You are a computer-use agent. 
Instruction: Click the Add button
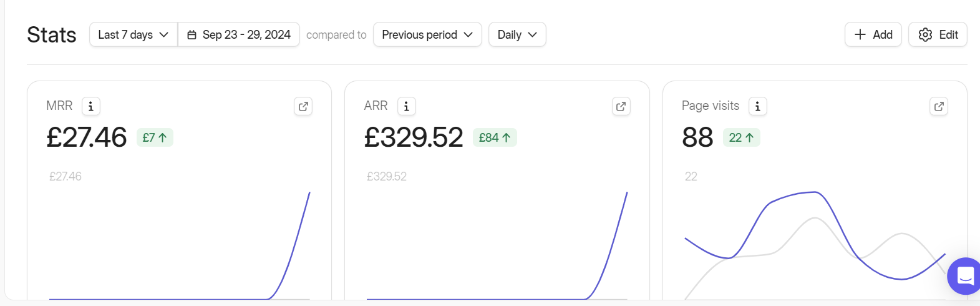(873, 34)
